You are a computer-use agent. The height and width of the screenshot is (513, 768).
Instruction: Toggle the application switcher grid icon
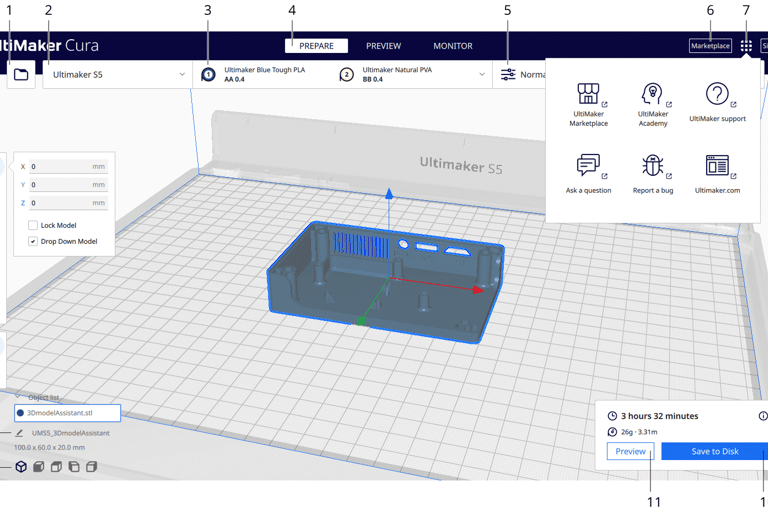(746, 46)
